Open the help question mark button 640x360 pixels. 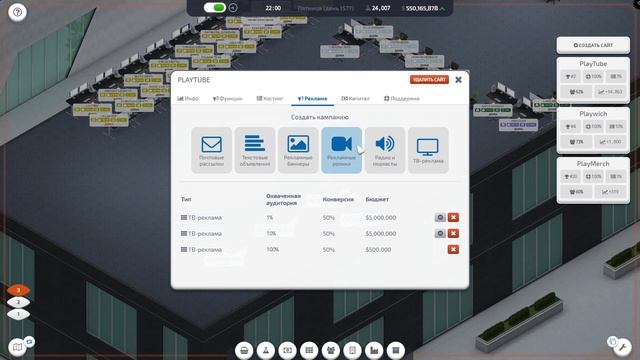(17, 12)
